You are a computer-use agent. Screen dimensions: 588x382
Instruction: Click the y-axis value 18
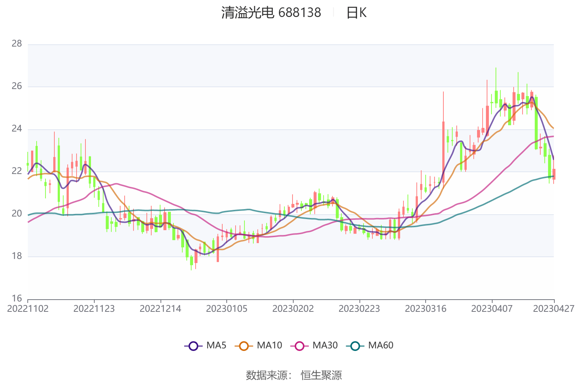click(x=17, y=256)
